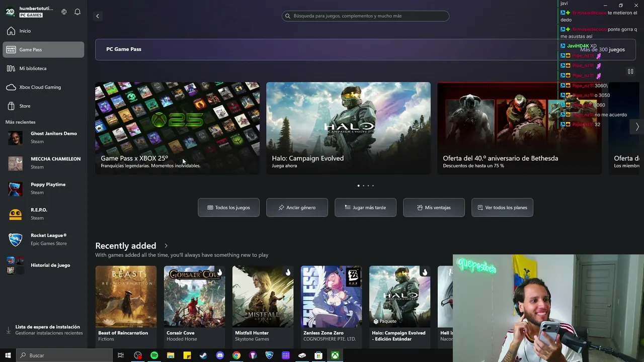The height and width of the screenshot is (362, 644).
Task: Click the Xbox app taskbar icon
Action: [335, 355]
